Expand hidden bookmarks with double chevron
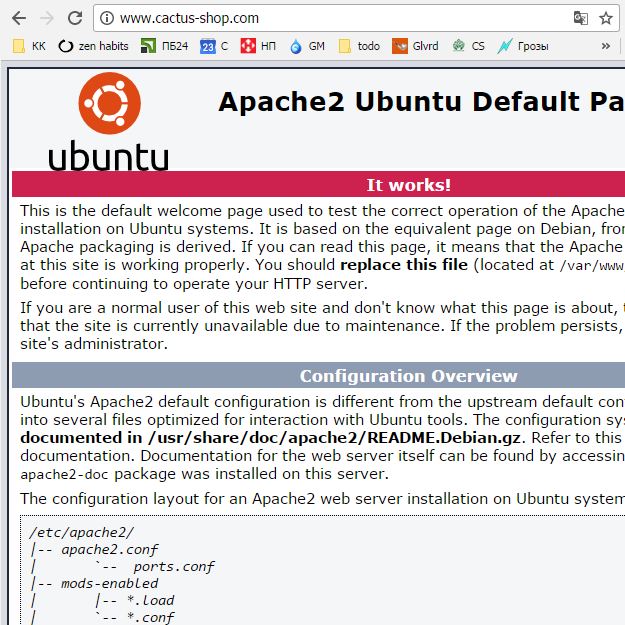 tap(606, 46)
